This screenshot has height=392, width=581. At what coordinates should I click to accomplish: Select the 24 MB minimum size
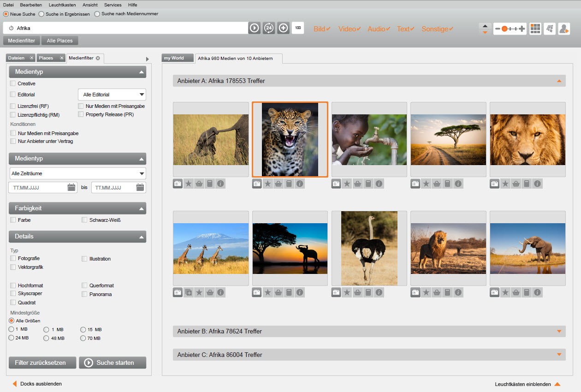(x=11, y=338)
